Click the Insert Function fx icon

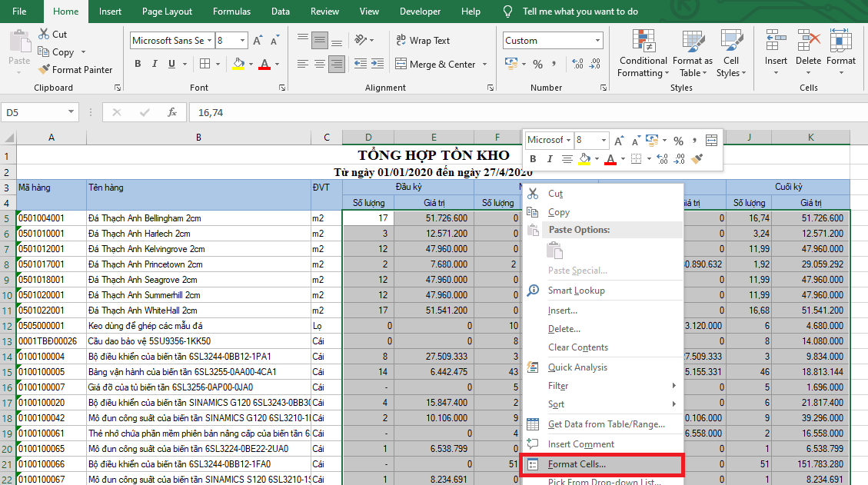(173, 112)
